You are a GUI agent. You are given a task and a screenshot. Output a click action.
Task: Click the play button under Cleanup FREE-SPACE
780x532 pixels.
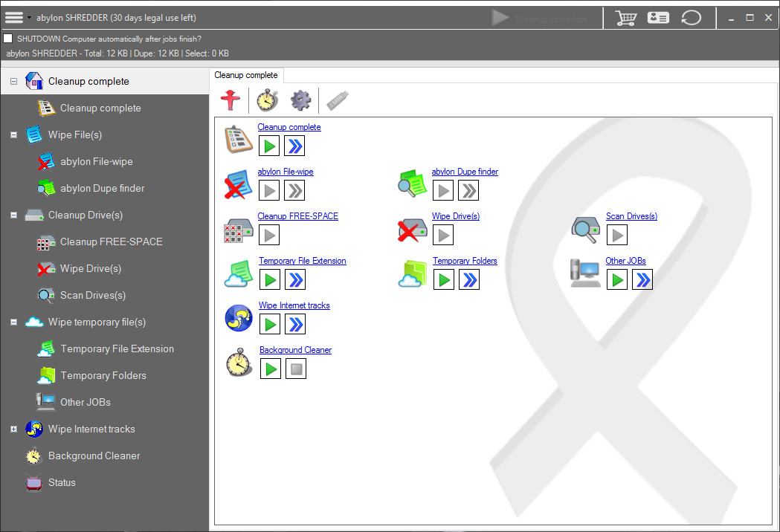point(269,236)
